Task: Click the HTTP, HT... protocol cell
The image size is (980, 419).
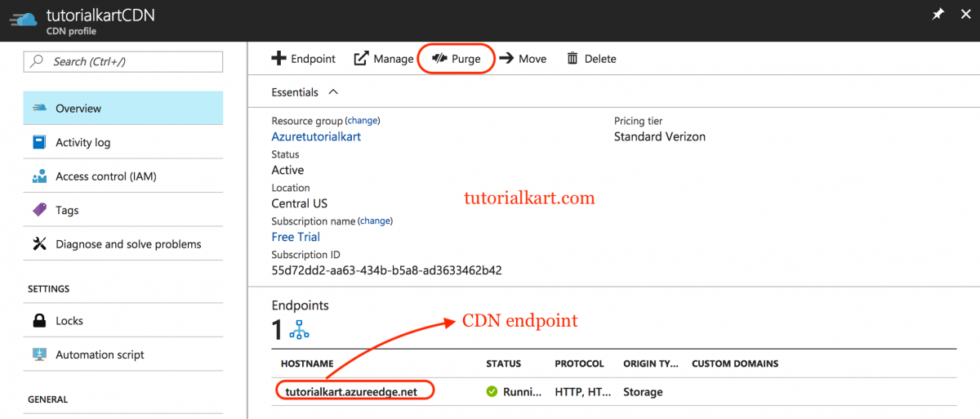Action: (583, 392)
